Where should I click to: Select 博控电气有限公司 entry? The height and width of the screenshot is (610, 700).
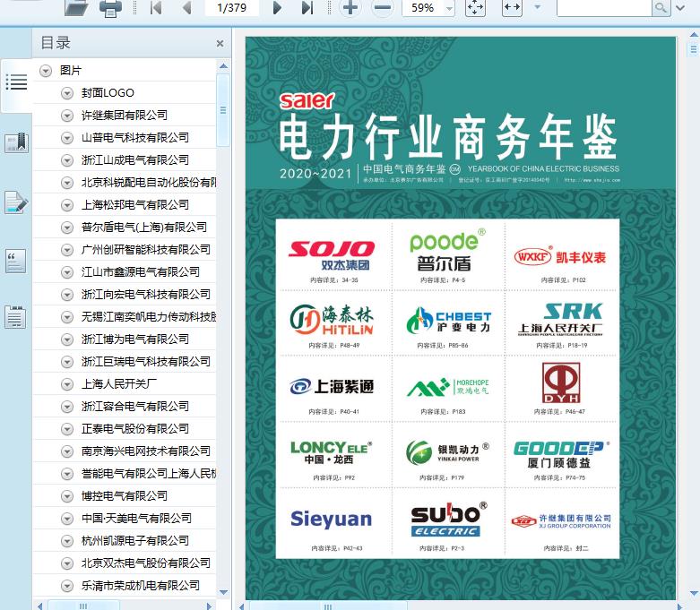pos(124,495)
